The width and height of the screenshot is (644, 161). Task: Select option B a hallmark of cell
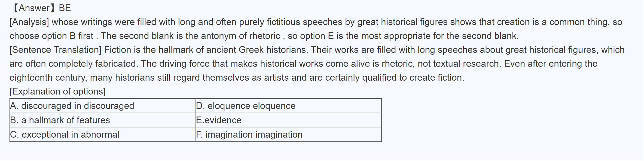point(60,120)
